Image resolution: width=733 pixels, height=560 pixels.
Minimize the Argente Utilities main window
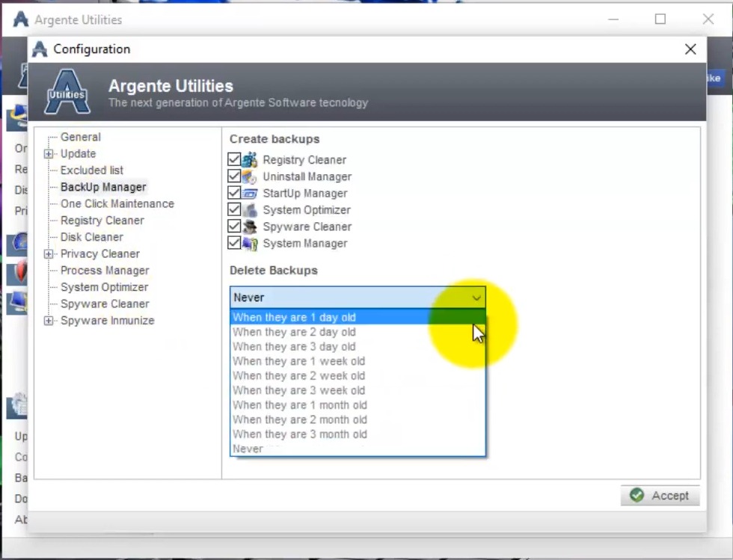tap(613, 19)
